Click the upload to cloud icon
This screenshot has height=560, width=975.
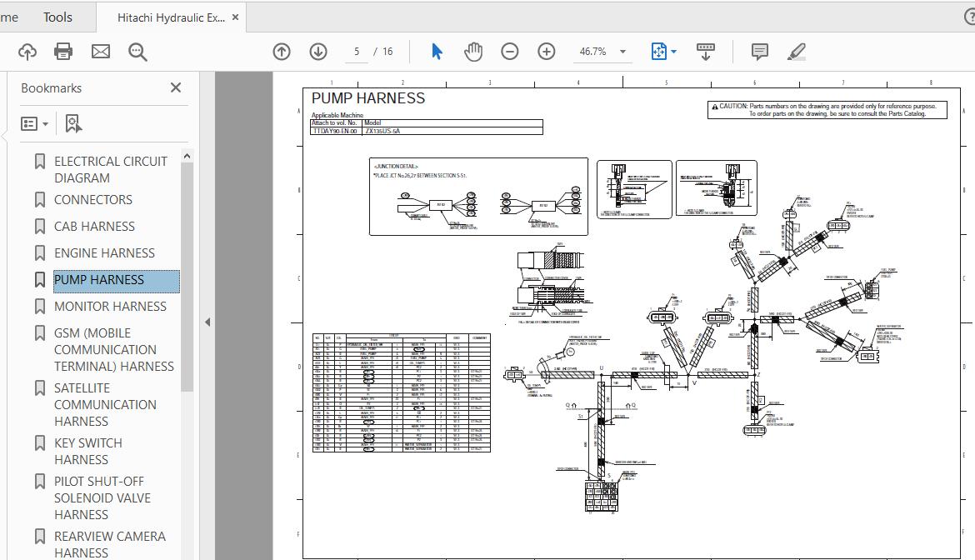pos(27,52)
